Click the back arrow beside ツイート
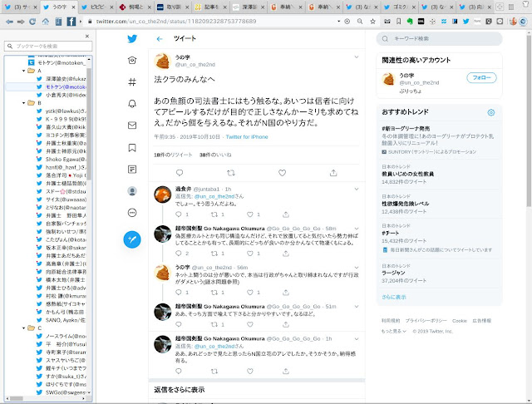 click(x=160, y=39)
